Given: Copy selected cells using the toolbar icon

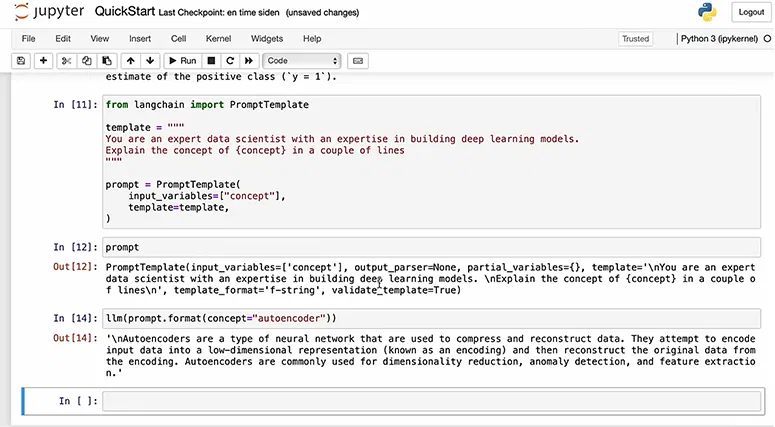Looking at the screenshot, I should coord(87,61).
